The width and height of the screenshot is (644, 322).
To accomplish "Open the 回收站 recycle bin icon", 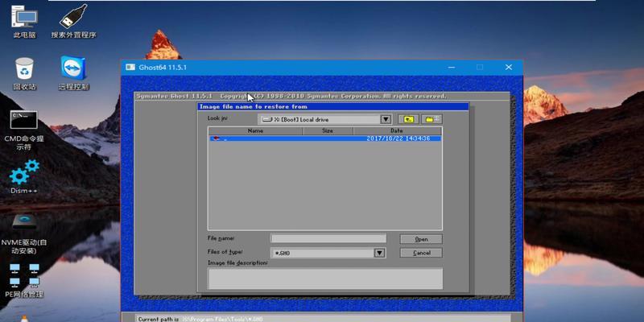I will click(25, 73).
